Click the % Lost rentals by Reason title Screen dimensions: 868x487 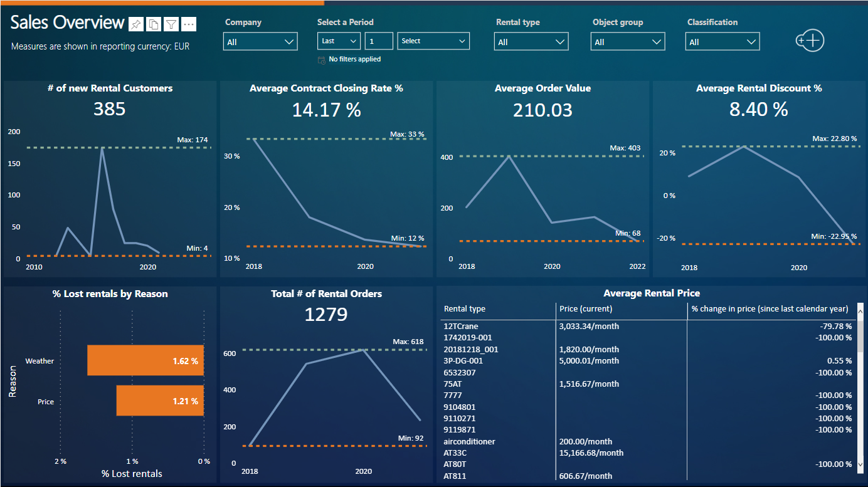pyautogui.click(x=110, y=293)
